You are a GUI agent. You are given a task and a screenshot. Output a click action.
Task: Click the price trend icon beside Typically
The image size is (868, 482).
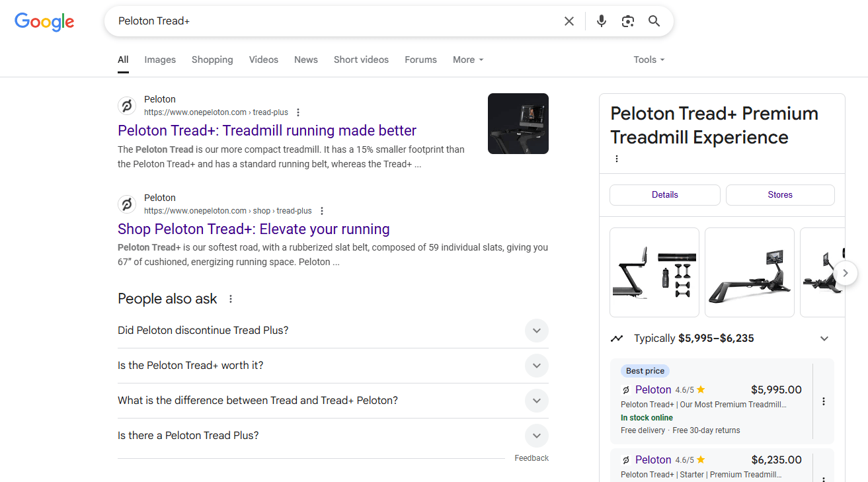617,339
